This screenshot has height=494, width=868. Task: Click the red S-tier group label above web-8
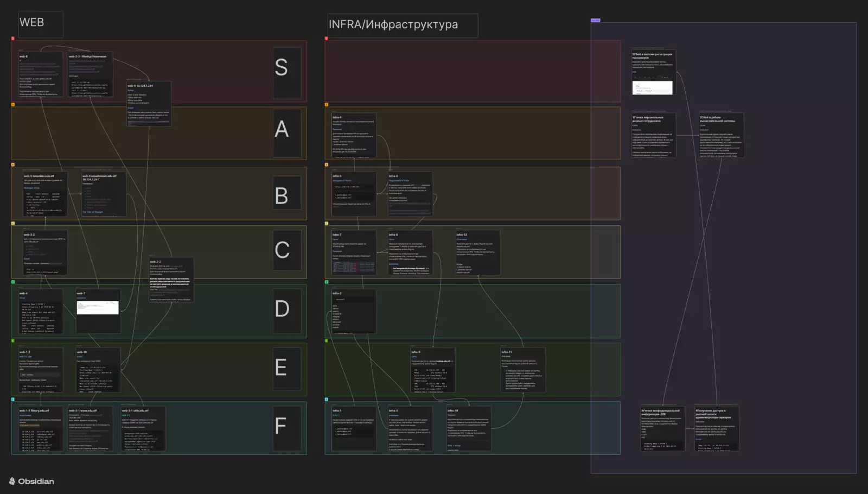point(13,39)
